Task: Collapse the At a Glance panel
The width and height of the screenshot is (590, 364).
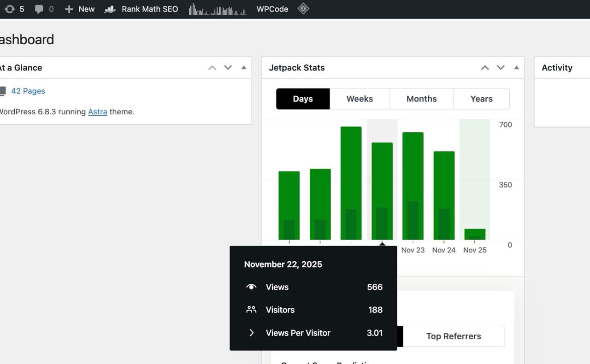Action: pyautogui.click(x=244, y=68)
